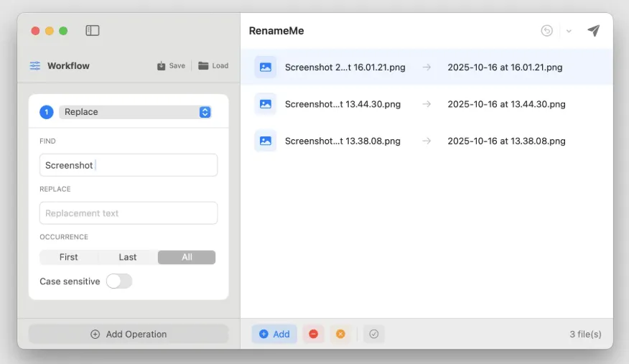Click the green fullscreen window button
629x364 pixels.
pos(63,31)
